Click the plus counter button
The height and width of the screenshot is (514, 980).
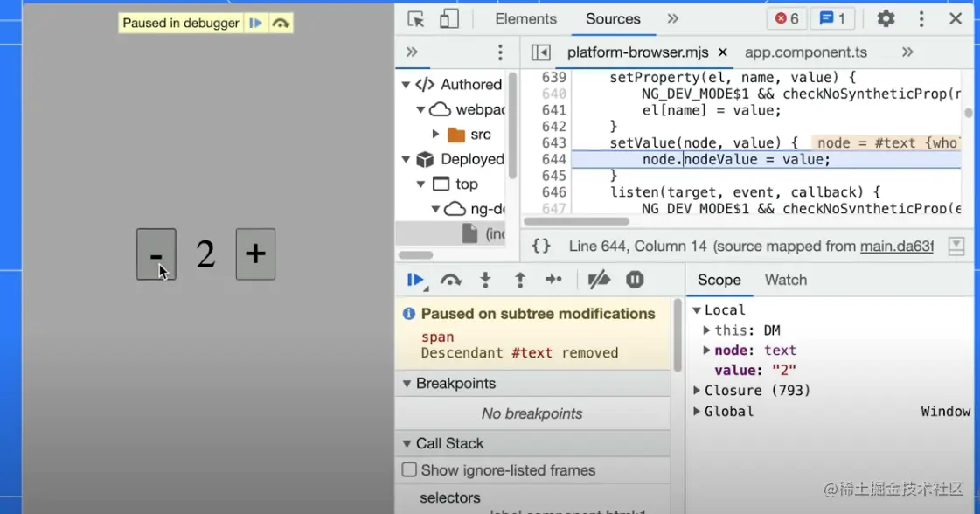(x=255, y=254)
